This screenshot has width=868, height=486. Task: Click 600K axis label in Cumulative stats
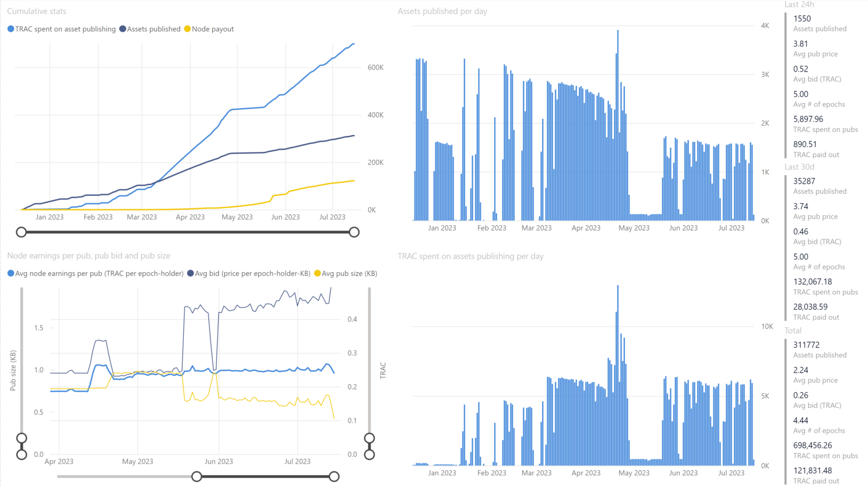point(375,68)
